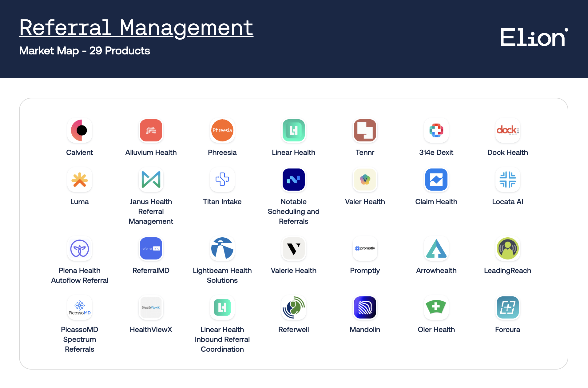Click the Tennr product icon
The width and height of the screenshot is (588, 388).
point(365,130)
